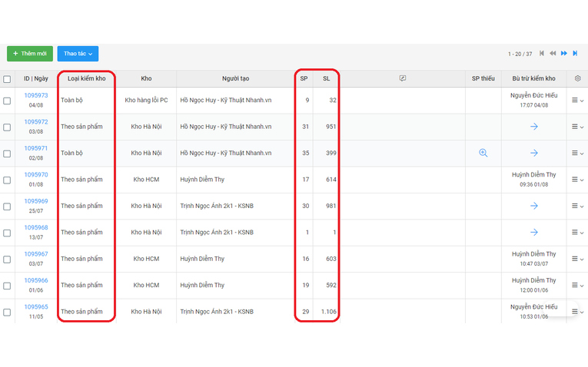This screenshot has height=367, width=588.
Task: Tick checkbox for row 1095965
Action: pyautogui.click(x=7, y=312)
